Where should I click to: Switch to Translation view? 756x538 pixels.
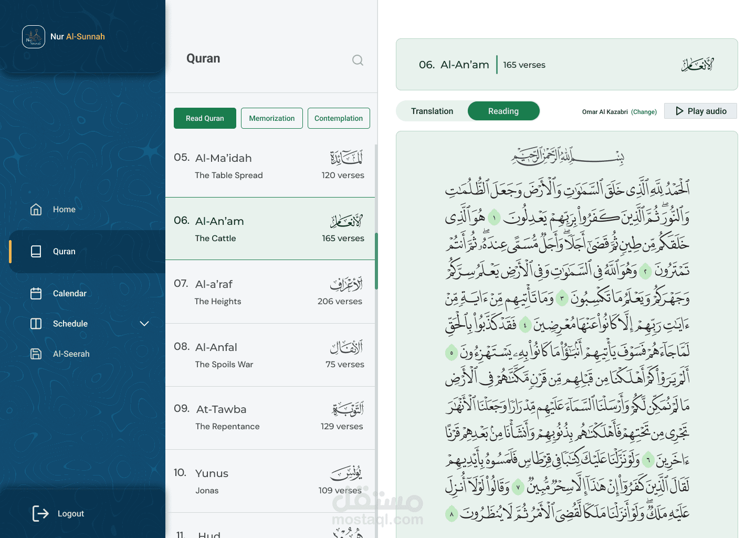432,111
